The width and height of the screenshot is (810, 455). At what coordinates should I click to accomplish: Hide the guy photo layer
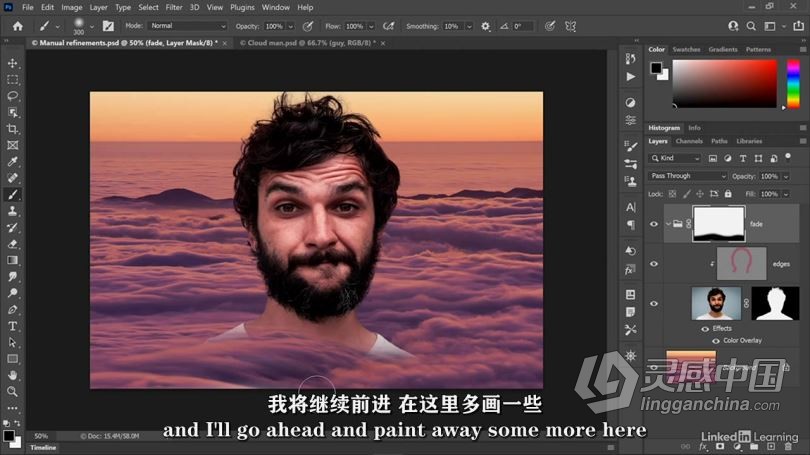tap(654, 304)
